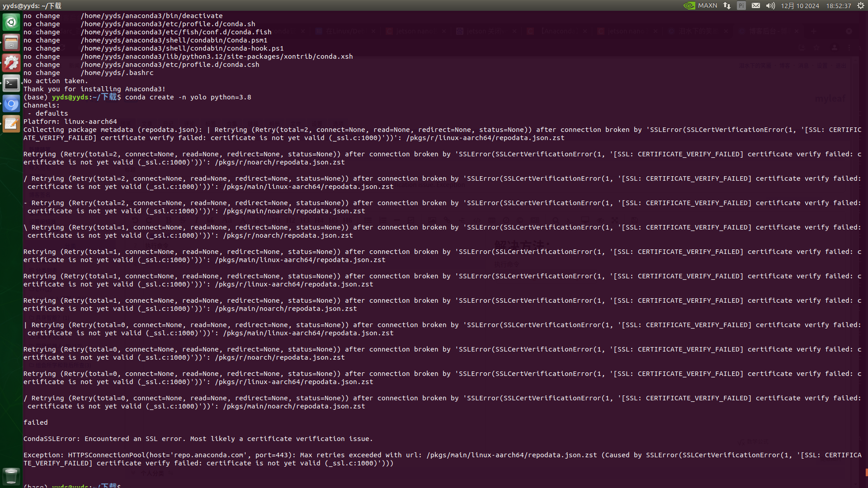Open the Ubuntu Dash search launcher
Viewport: 868px width, 488px height.
pos(11,22)
